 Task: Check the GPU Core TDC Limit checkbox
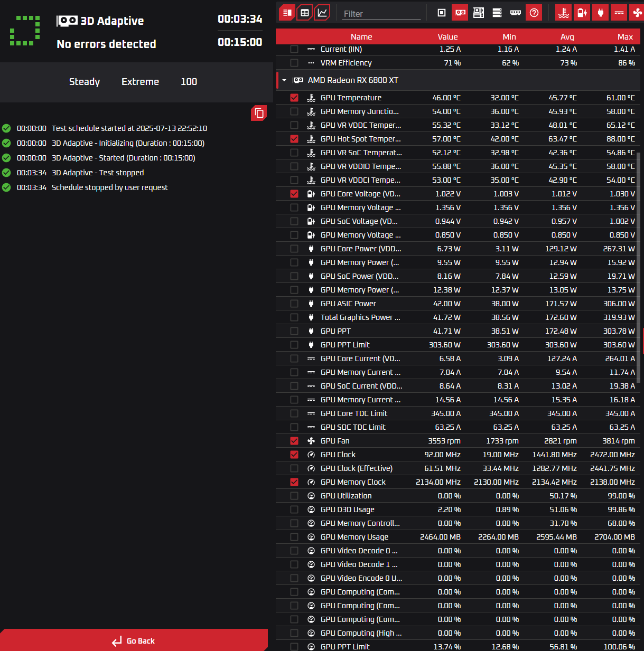click(294, 413)
